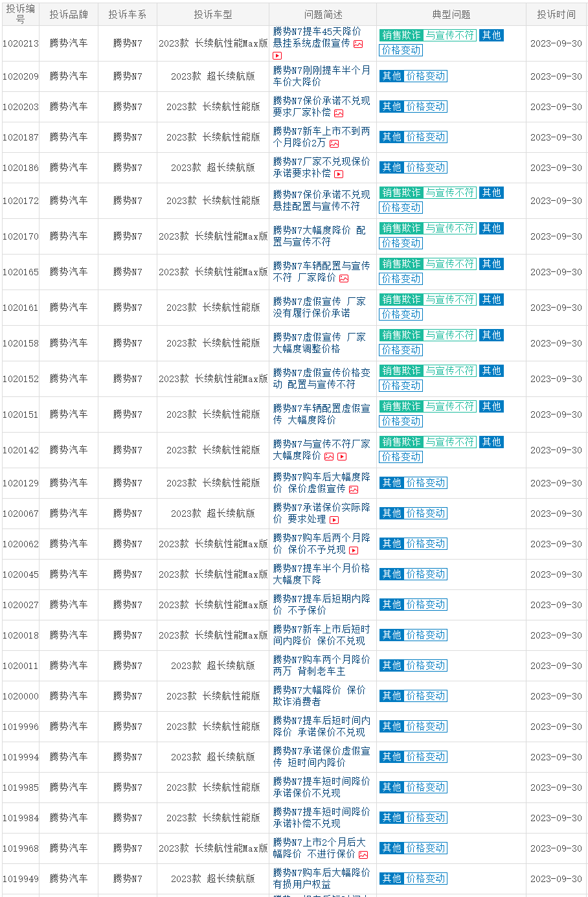
Task: Click the '投诉车系' column header
Action: 128,14
